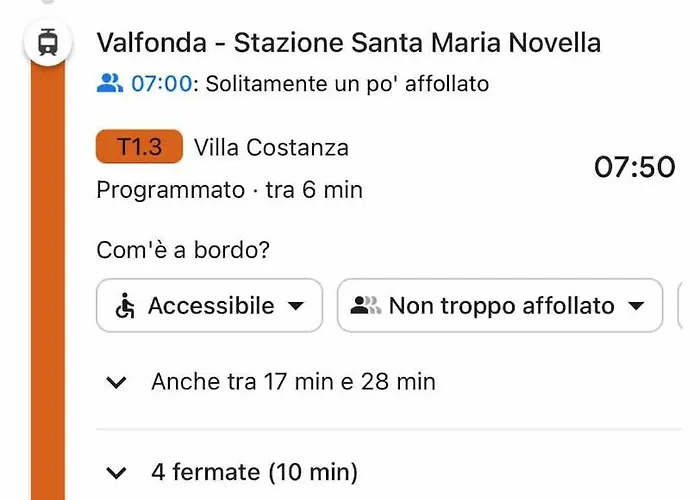
Task: Select the Accessibile chip label
Action: pyautogui.click(x=211, y=306)
